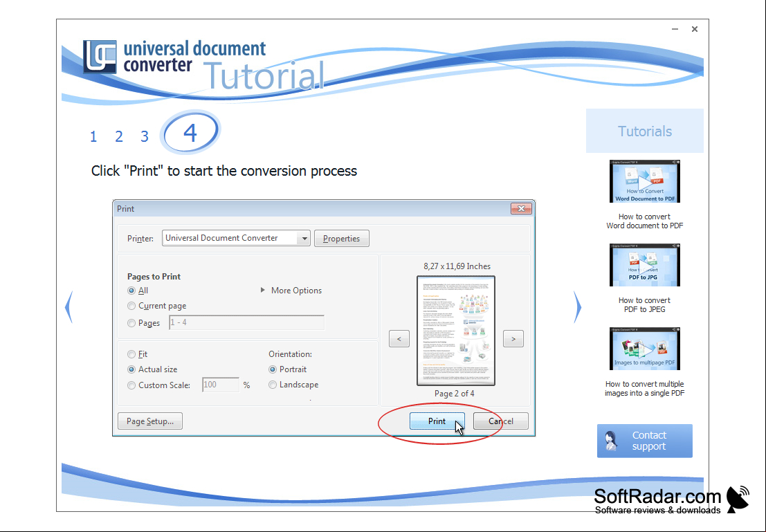Click 'Page 2 of 4' text

[x=455, y=393]
